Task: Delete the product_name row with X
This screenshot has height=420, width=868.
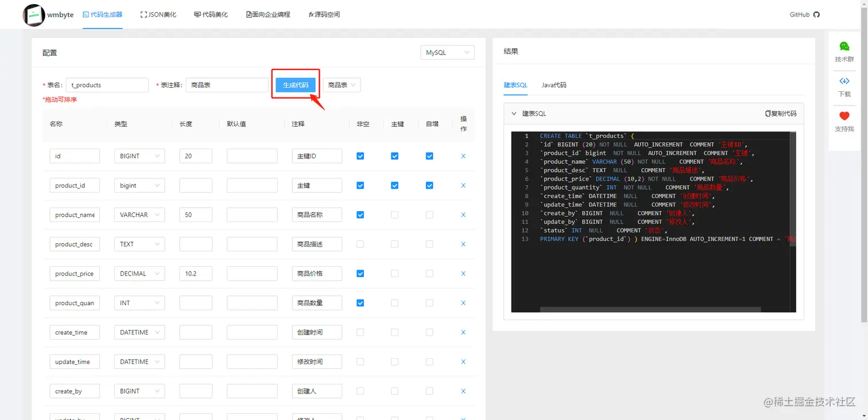Action: (x=463, y=215)
